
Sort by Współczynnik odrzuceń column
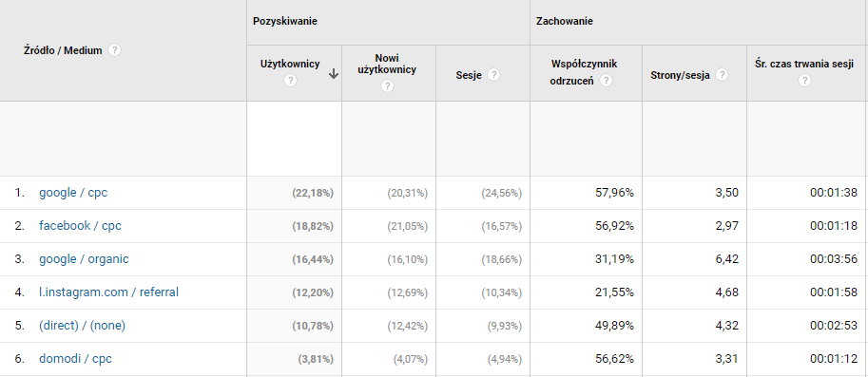[584, 72]
